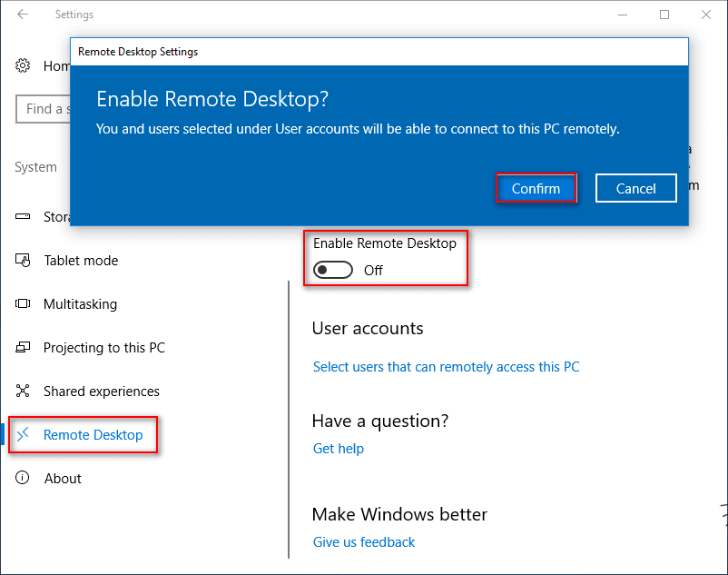Click the Get help link
This screenshot has width=728, height=575.
[338, 449]
